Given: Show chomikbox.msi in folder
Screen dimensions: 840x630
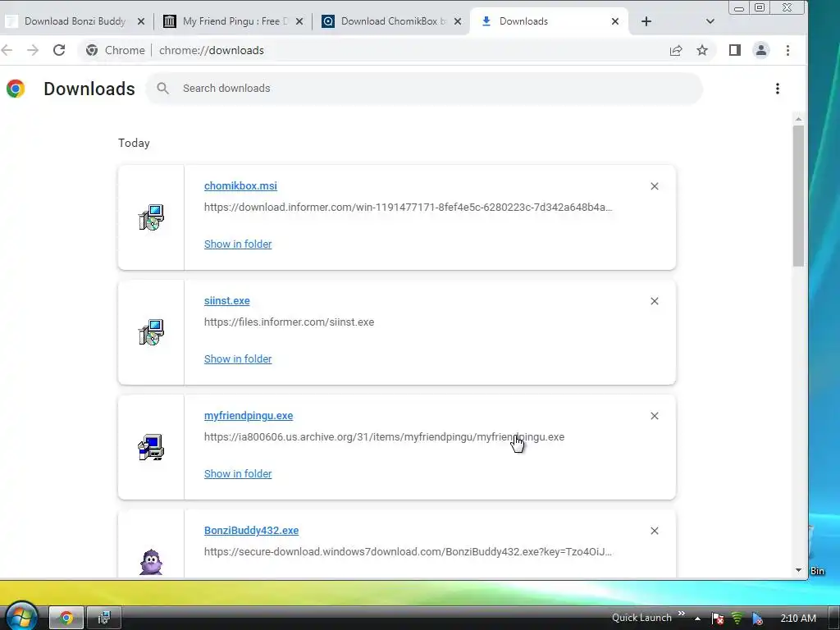Looking at the screenshot, I should [x=238, y=244].
